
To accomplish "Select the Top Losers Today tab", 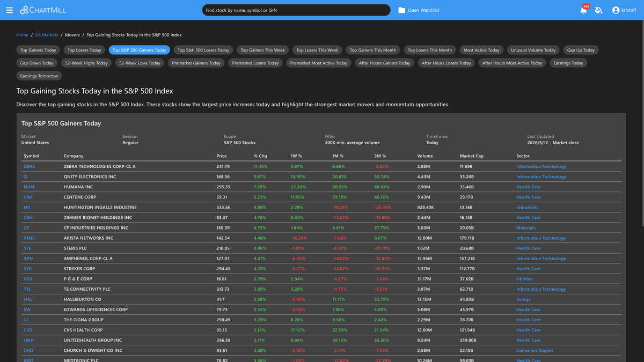I will [x=84, y=50].
